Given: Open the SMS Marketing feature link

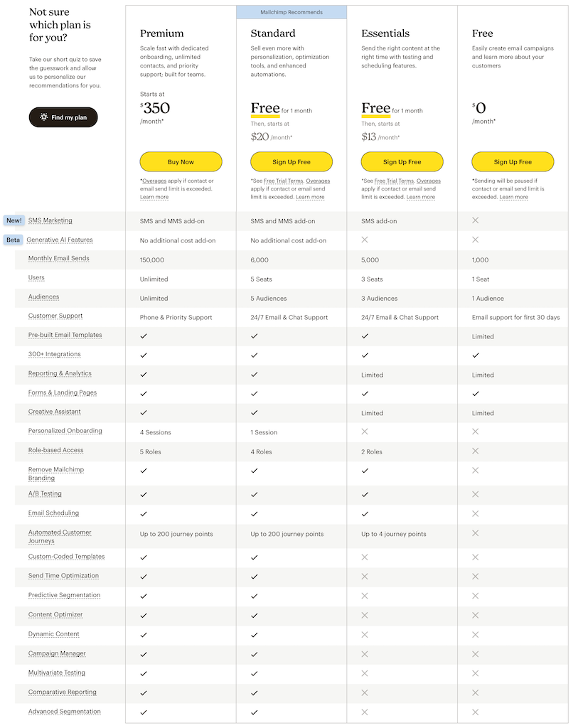Looking at the screenshot, I should pyautogui.click(x=50, y=220).
